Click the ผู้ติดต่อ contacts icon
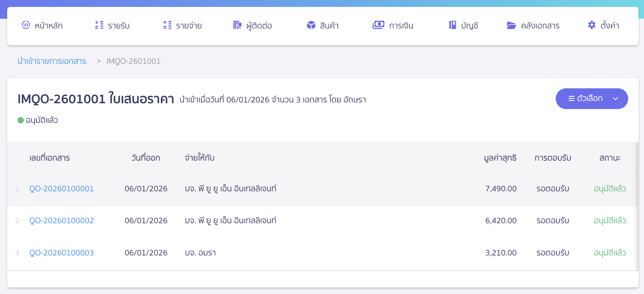644x294 pixels. pos(237,25)
